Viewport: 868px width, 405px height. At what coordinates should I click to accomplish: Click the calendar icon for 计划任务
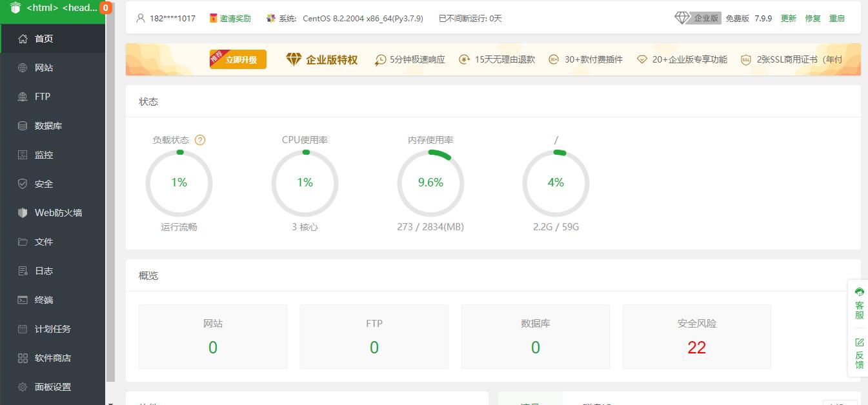23,329
